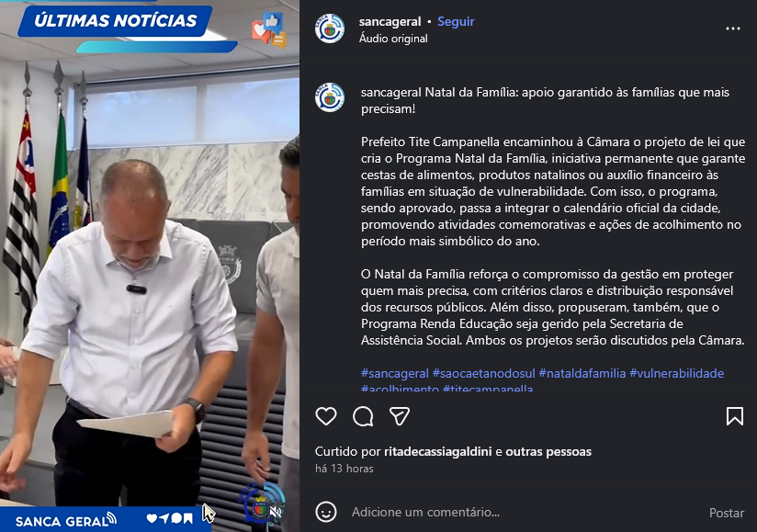Screen dimensions: 757x532
Task: View ritadecassiagaldini's profile
Action: click(x=438, y=452)
